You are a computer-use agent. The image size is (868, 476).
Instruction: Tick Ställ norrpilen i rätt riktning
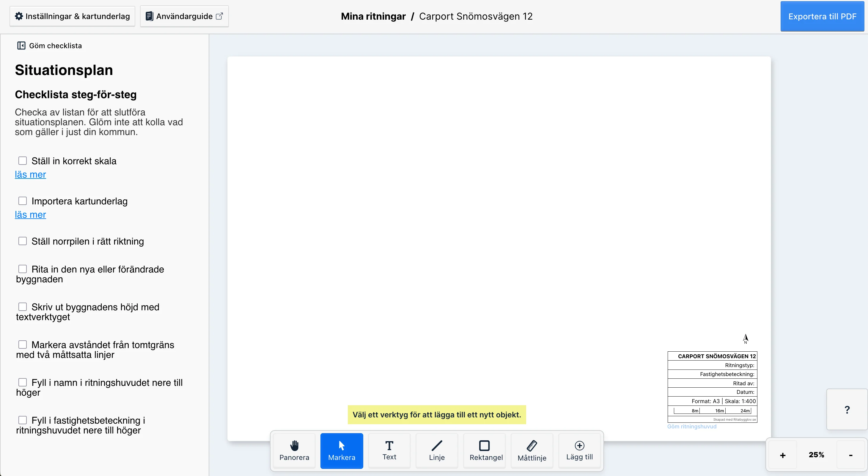click(x=23, y=241)
